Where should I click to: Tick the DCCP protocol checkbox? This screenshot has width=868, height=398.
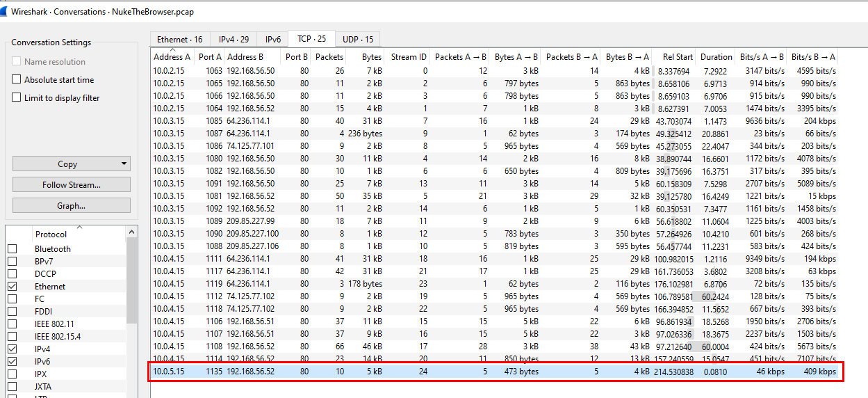tap(13, 274)
